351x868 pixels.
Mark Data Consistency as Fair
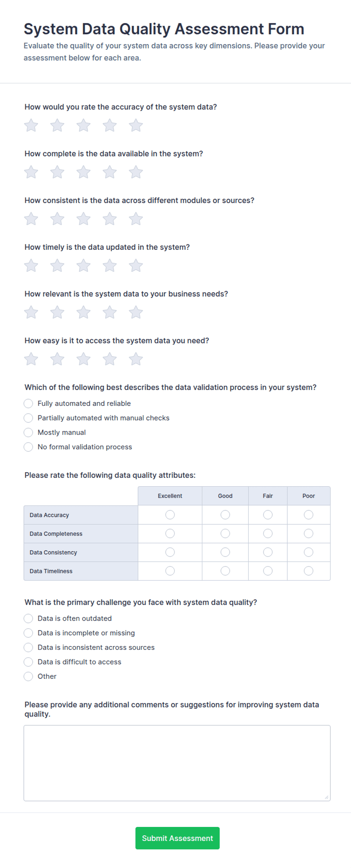click(x=268, y=553)
